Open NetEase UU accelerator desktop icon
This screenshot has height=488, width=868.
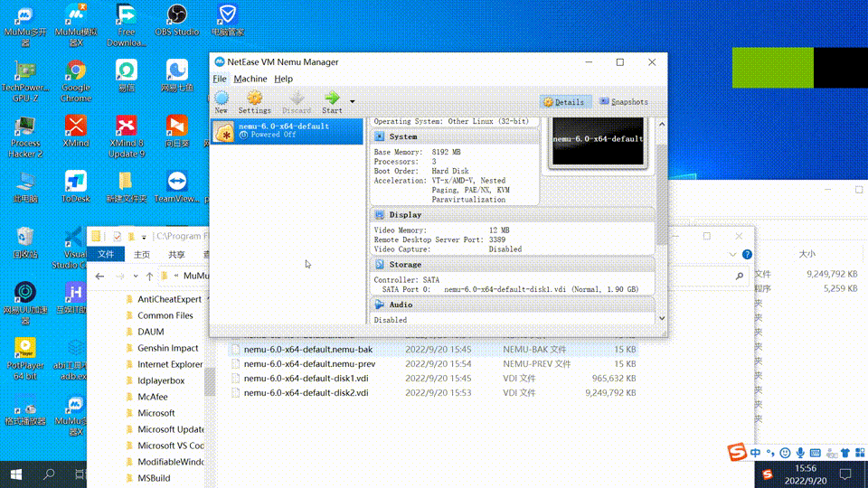(x=25, y=304)
